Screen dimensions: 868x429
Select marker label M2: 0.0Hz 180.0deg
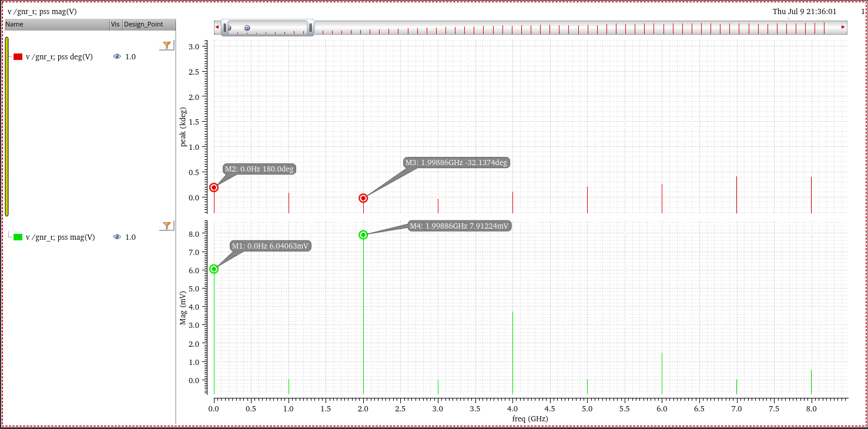pos(259,169)
